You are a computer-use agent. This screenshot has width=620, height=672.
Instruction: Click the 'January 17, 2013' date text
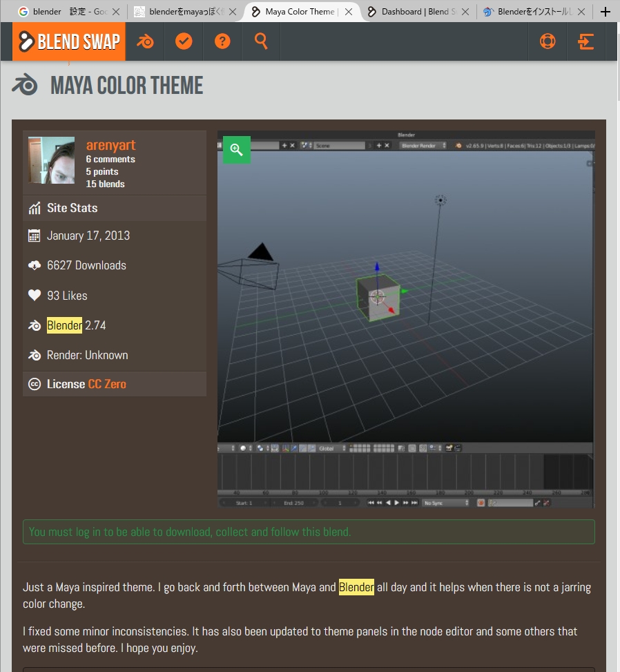click(88, 236)
